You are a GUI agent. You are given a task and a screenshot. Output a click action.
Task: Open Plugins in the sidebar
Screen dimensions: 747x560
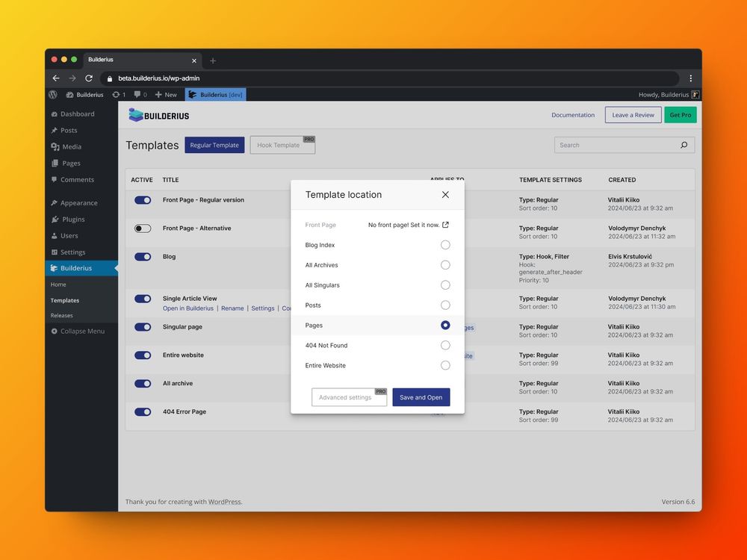(x=68, y=219)
